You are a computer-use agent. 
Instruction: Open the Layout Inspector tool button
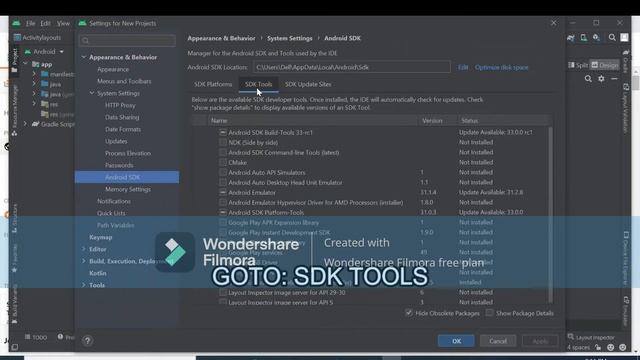point(591,337)
